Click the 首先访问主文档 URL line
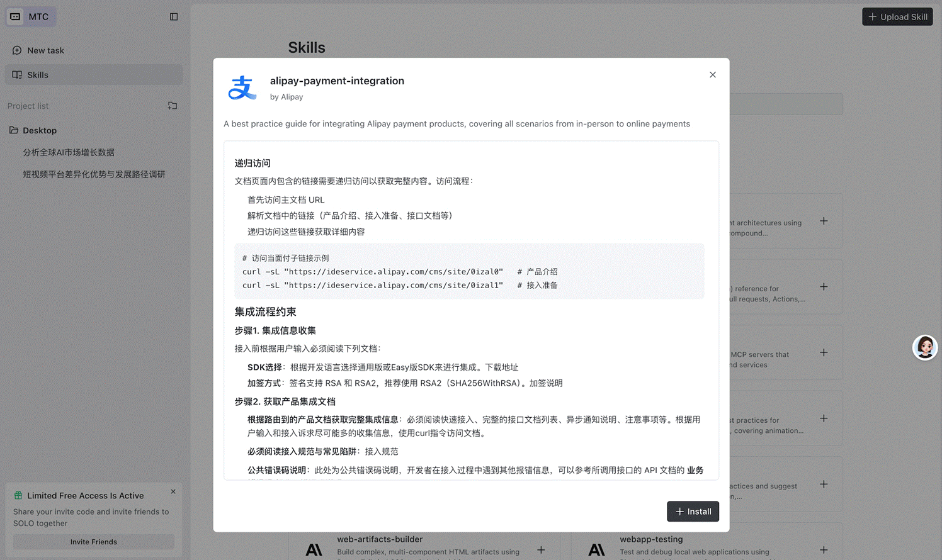The image size is (942, 560). [286, 200]
